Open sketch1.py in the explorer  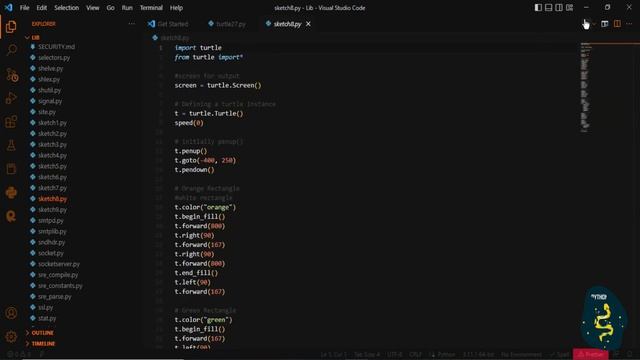tap(52, 123)
